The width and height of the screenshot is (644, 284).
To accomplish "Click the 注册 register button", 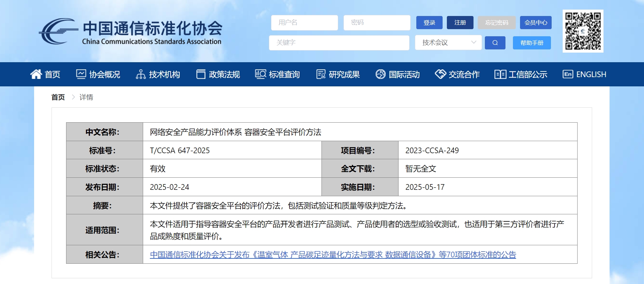I will (460, 22).
